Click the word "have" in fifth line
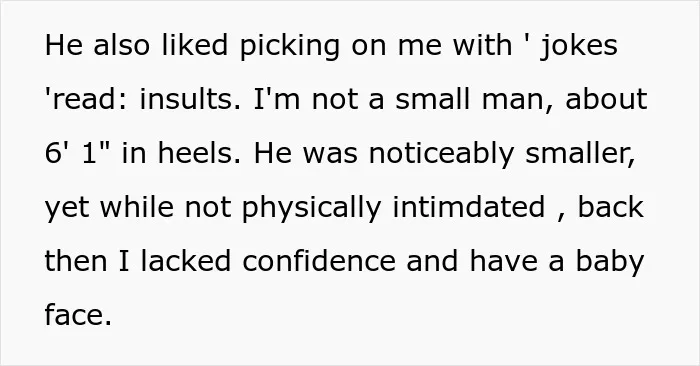700x366 pixels. click(503, 261)
